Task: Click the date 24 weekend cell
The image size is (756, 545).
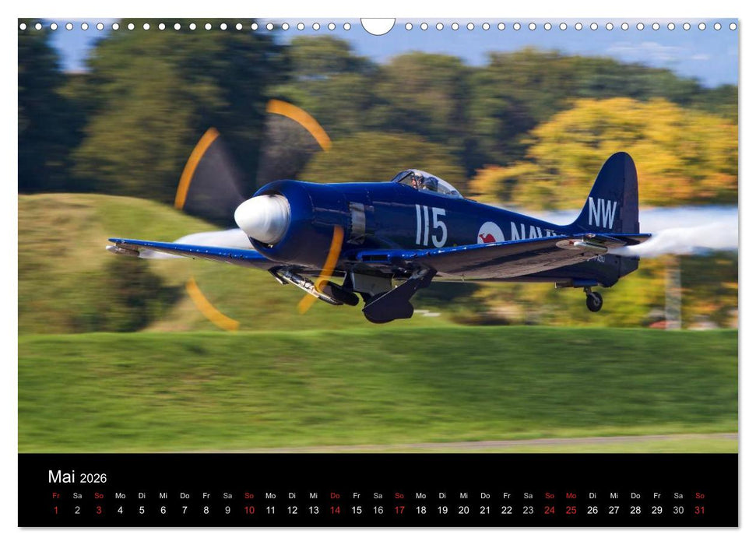Action: click(x=551, y=509)
